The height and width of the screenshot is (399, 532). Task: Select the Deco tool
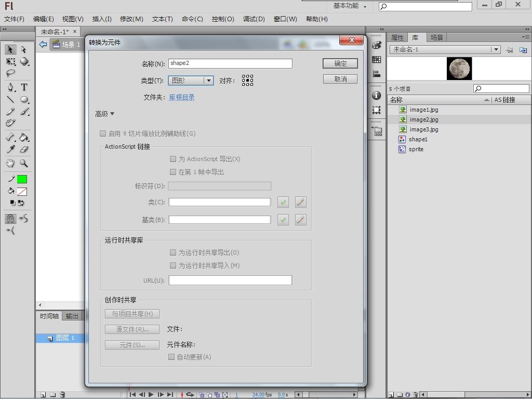click(x=10, y=123)
